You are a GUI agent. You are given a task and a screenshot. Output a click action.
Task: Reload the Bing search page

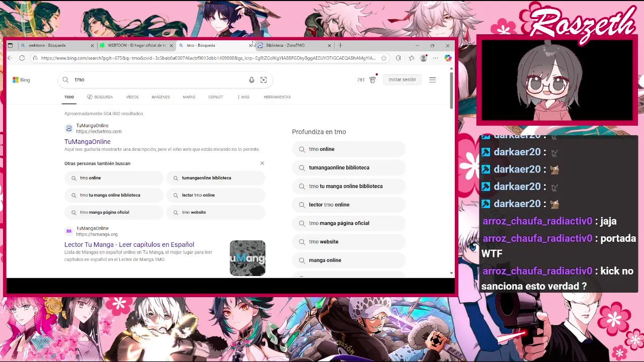22,58
